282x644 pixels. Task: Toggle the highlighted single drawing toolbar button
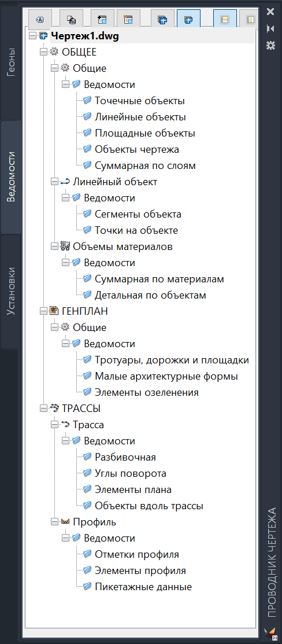click(x=189, y=19)
